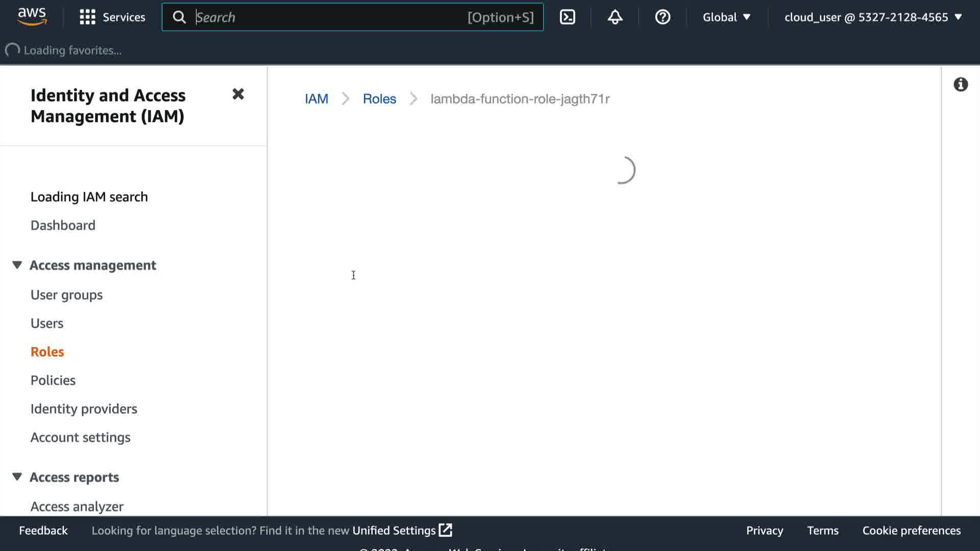Open the help question mark icon
The height and width of the screenshot is (551, 980).
coord(662,17)
